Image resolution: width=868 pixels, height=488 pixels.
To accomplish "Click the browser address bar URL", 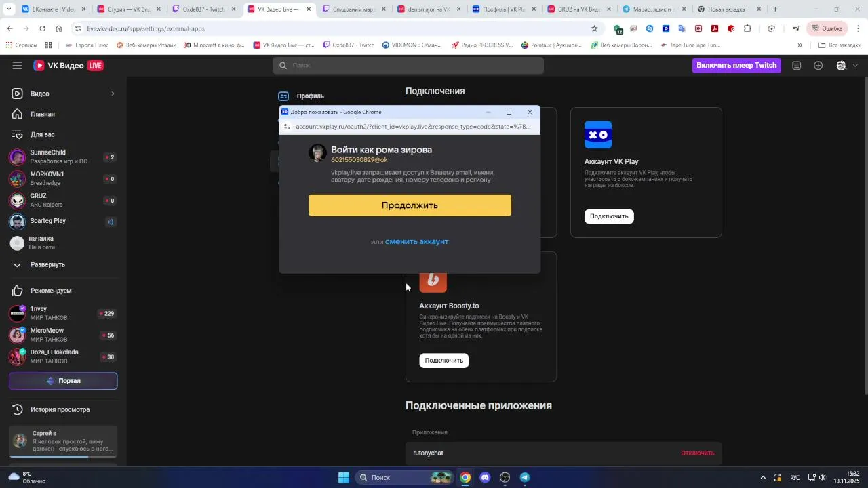I will [x=146, y=28].
